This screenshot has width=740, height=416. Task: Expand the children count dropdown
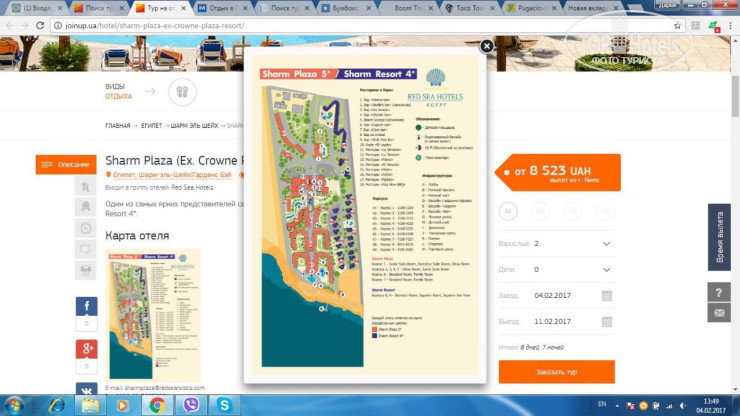point(606,269)
